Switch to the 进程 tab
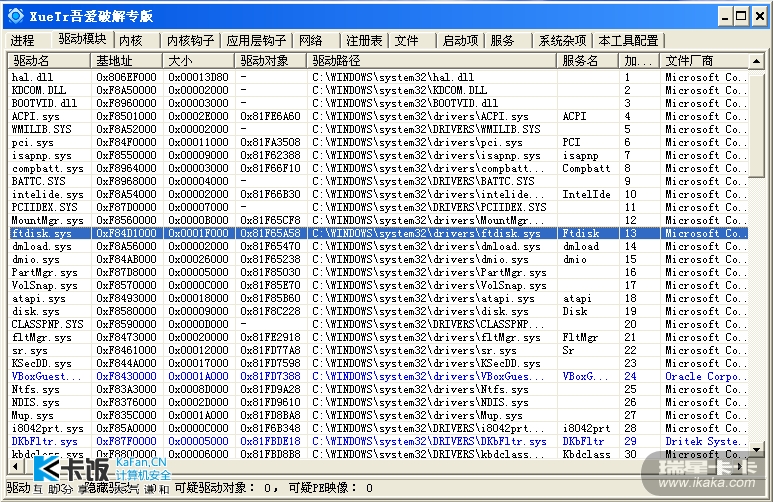The width and height of the screenshot is (773, 502). (23, 40)
